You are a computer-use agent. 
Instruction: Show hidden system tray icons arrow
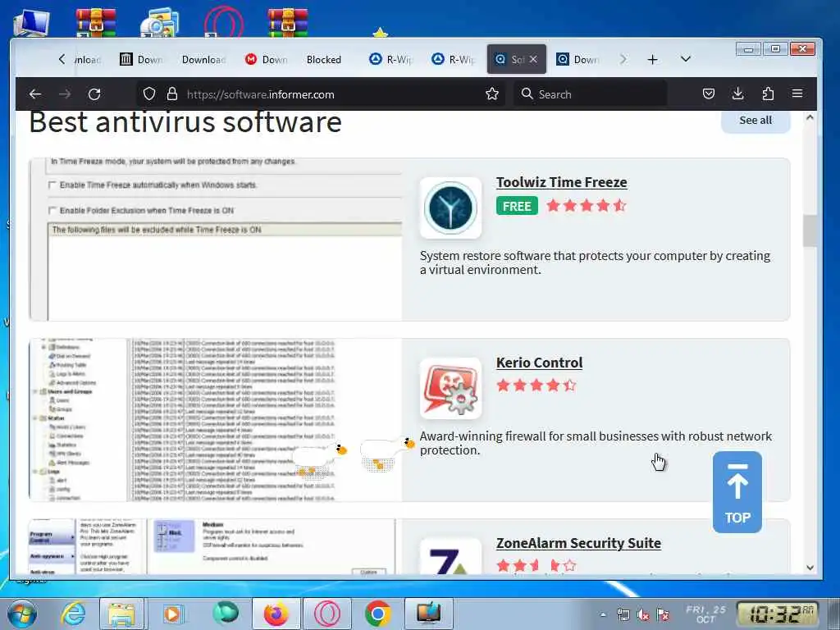point(603,615)
